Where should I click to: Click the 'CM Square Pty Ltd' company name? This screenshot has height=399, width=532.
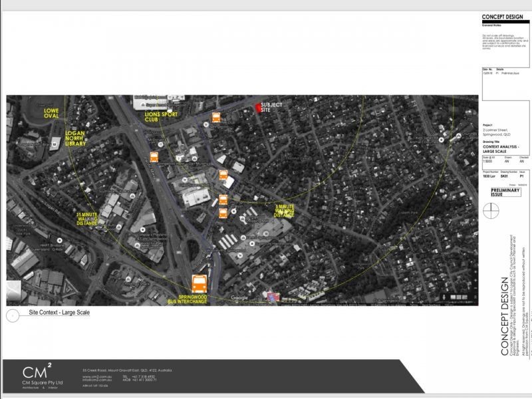coord(43,382)
